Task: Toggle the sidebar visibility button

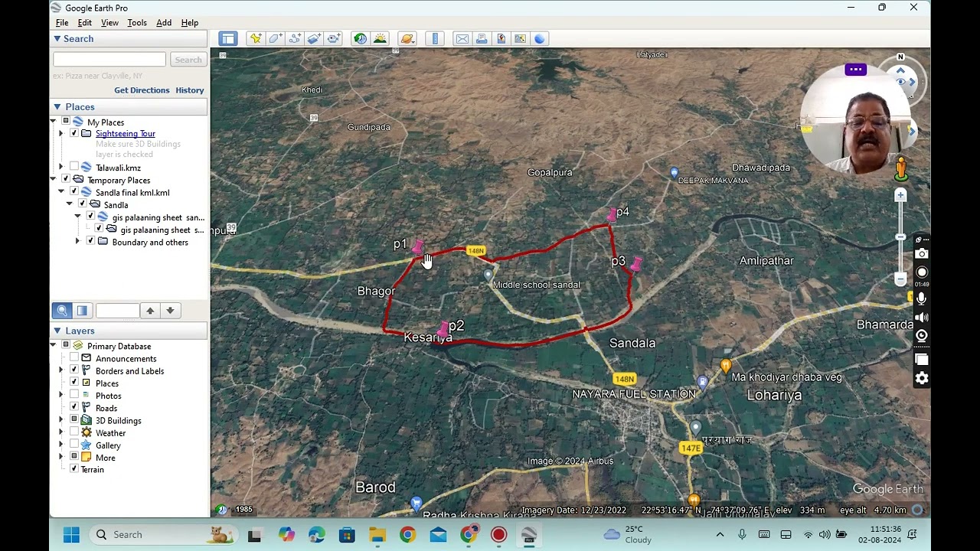Action: point(227,38)
